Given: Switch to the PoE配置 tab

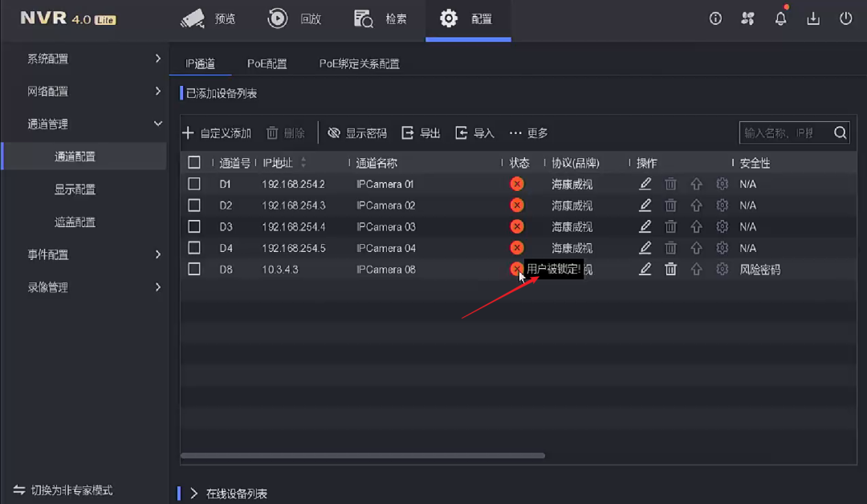Looking at the screenshot, I should (x=267, y=63).
